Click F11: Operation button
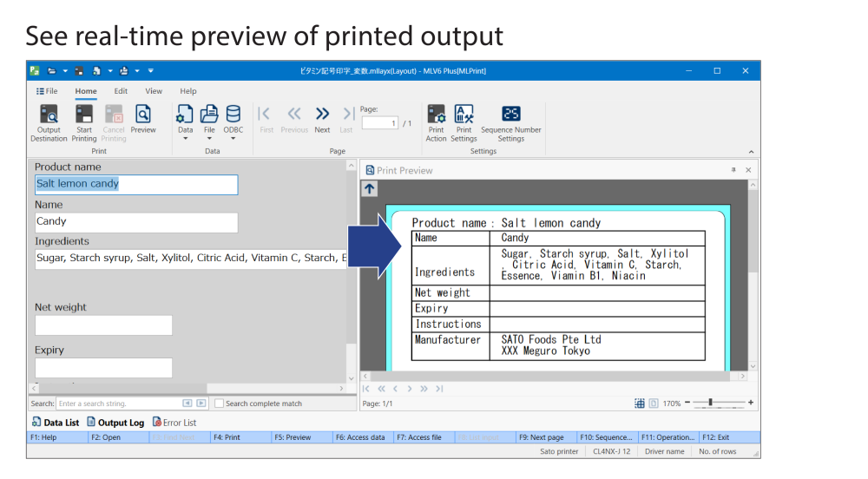Viewport: 868px width, 479px height. [x=668, y=437]
